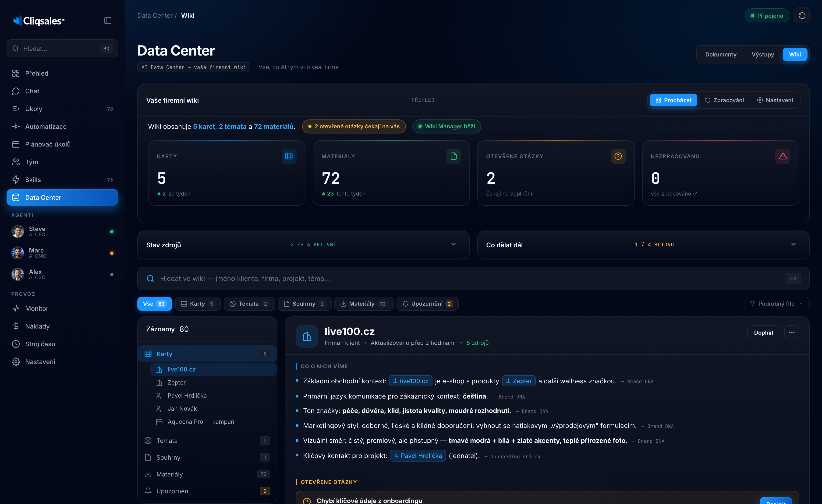The width and height of the screenshot is (822, 504).
Task: Click Steve AI CEO avatar
Action: click(x=18, y=231)
